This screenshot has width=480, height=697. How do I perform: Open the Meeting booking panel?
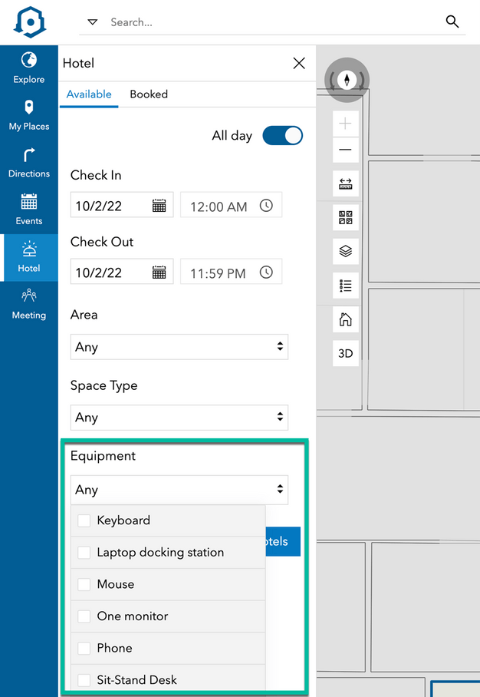(x=29, y=304)
